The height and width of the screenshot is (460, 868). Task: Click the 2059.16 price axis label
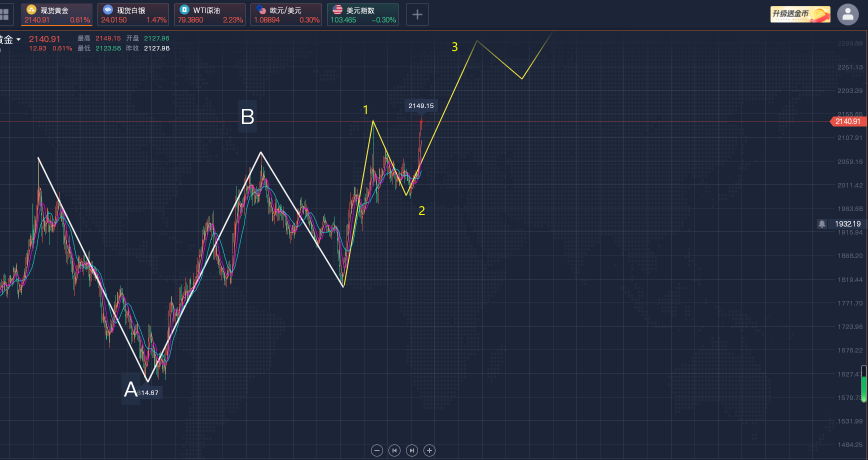(x=850, y=161)
